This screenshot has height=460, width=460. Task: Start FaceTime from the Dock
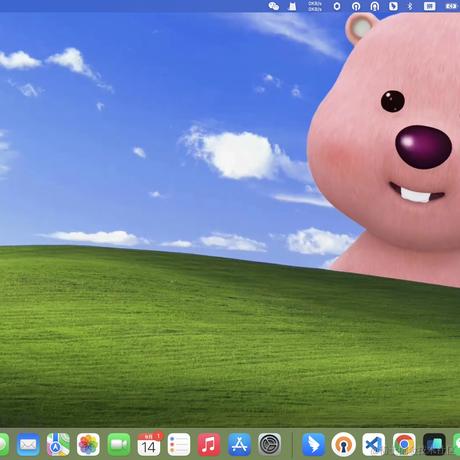(119, 444)
